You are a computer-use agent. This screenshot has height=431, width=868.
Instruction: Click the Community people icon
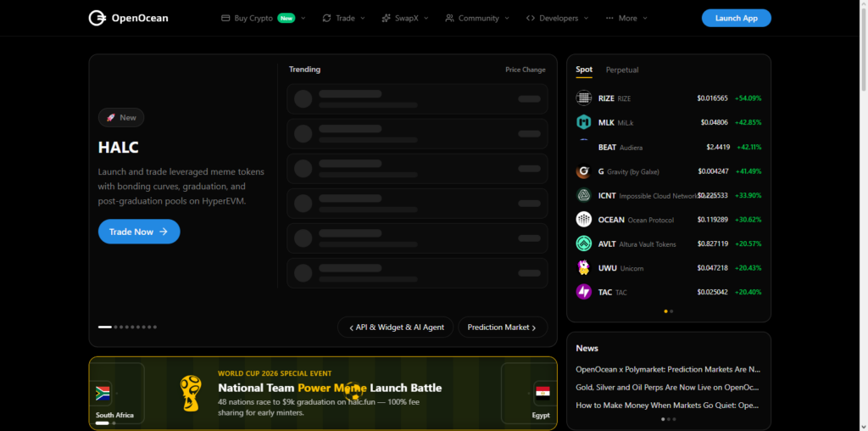click(449, 18)
